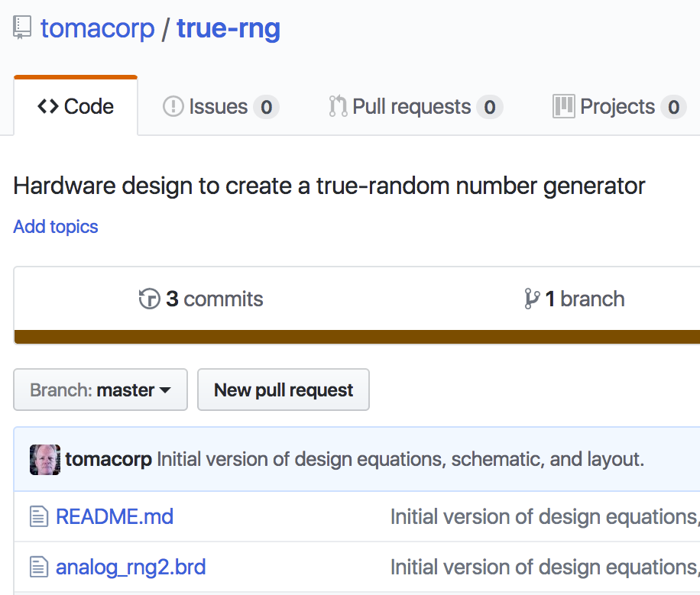Click the Projects board icon
The width and height of the screenshot is (700, 595).
[x=563, y=106]
